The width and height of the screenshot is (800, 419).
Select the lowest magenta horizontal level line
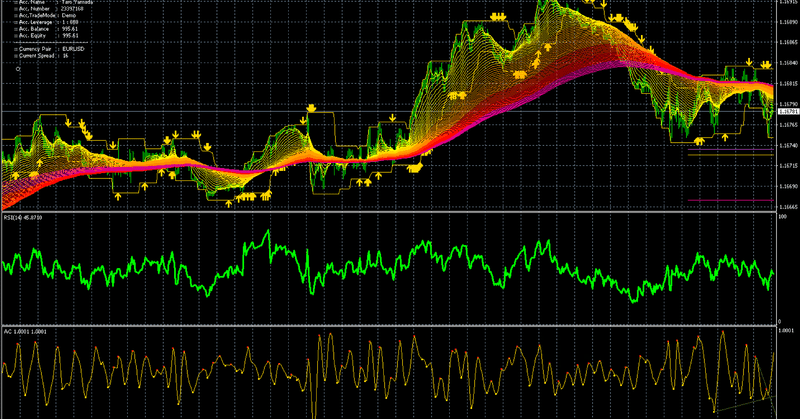coord(731,201)
